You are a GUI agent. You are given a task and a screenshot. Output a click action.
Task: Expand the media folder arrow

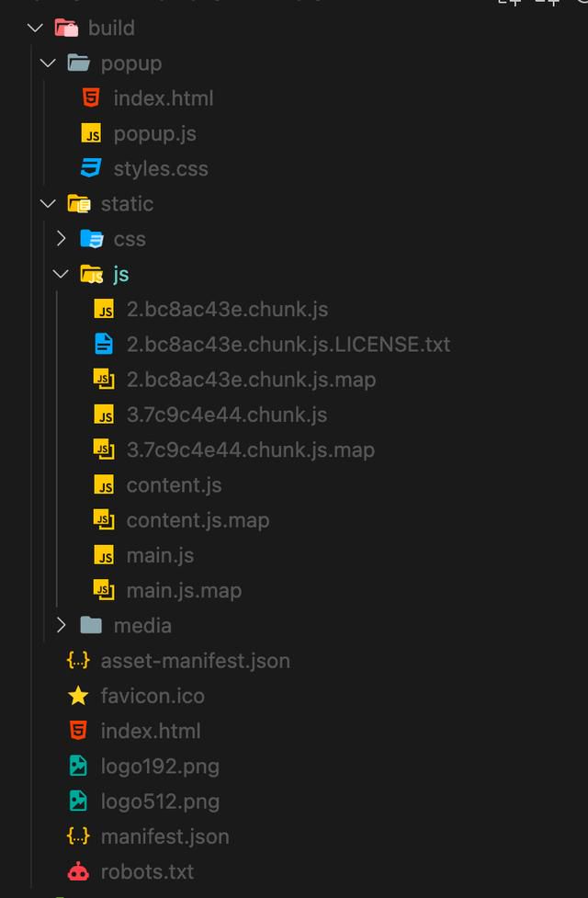[61, 625]
